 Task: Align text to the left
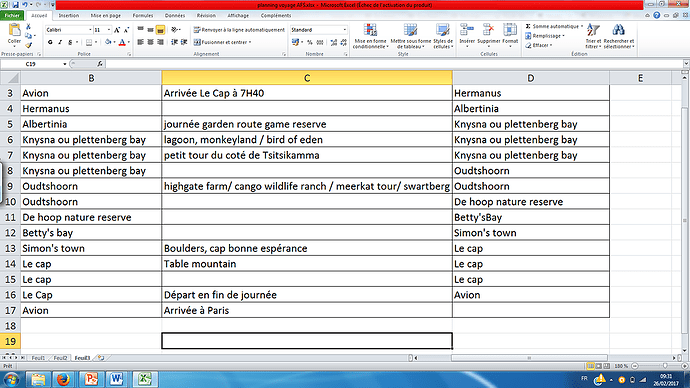[140, 42]
